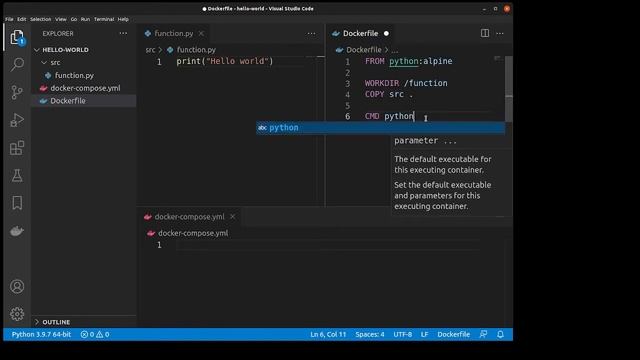Open the Docker view icon
The image size is (640, 360).
(x=17, y=231)
